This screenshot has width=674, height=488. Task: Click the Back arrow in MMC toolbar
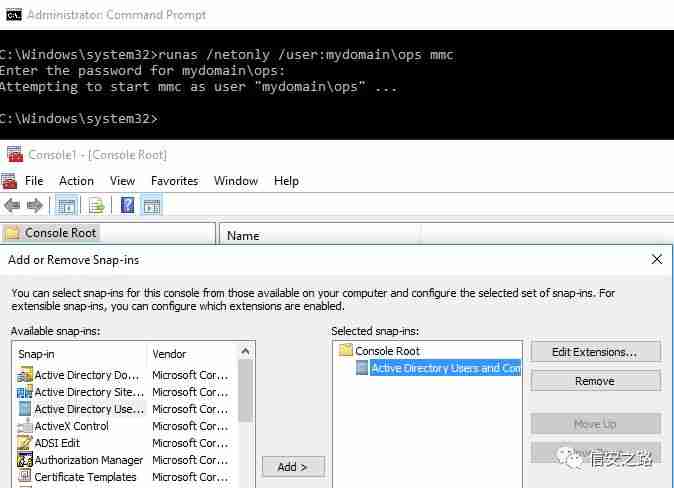(12, 206)
